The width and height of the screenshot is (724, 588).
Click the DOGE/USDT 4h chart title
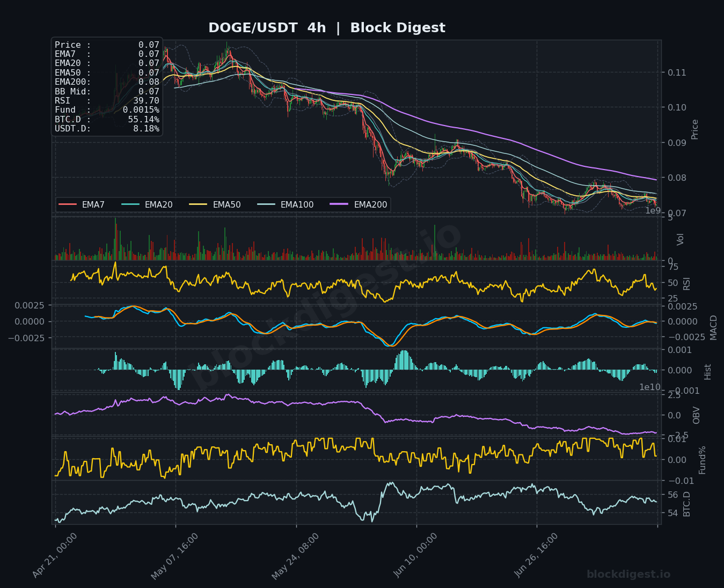326,28
